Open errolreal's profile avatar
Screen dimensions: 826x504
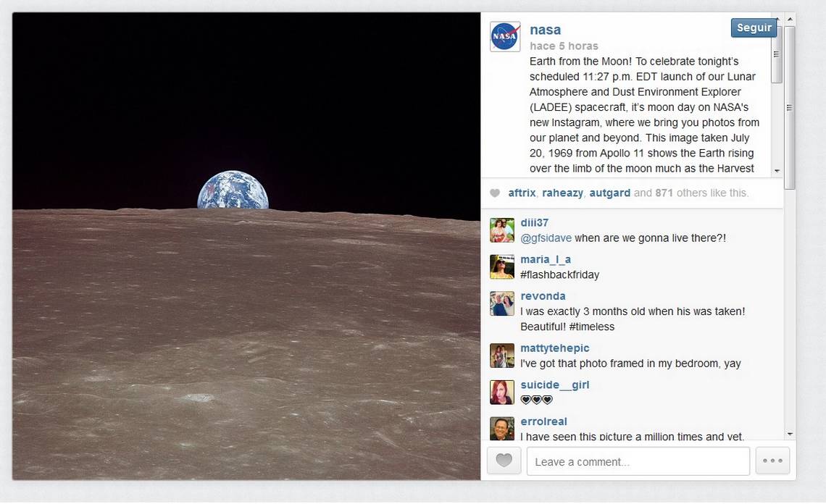[501, 428]
